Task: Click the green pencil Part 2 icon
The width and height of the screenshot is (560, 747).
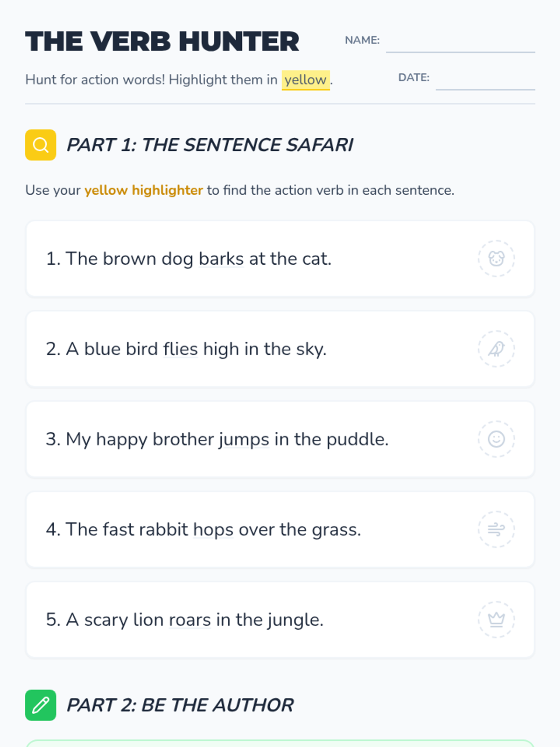Action: click(41, 705)
